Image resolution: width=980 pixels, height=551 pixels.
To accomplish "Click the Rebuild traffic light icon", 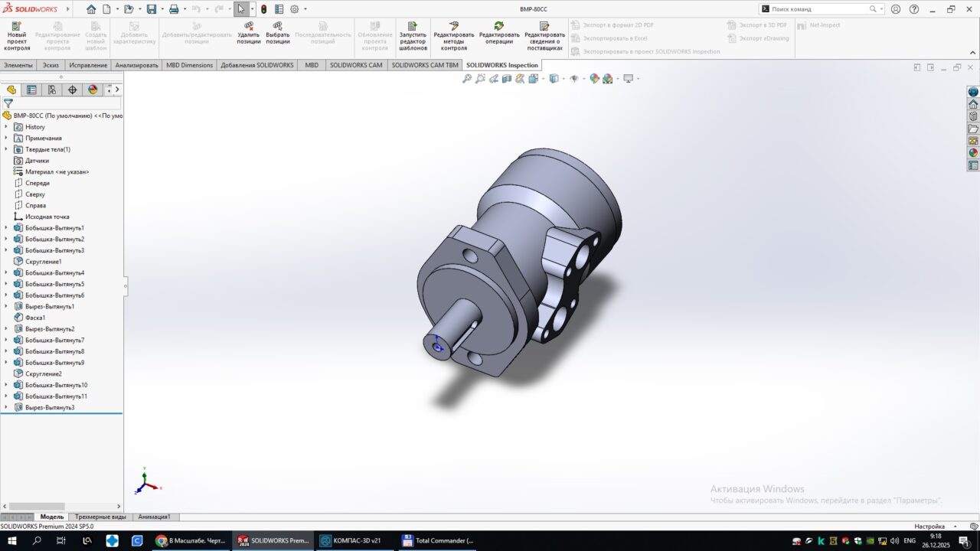I will click(x=264, y=9).
